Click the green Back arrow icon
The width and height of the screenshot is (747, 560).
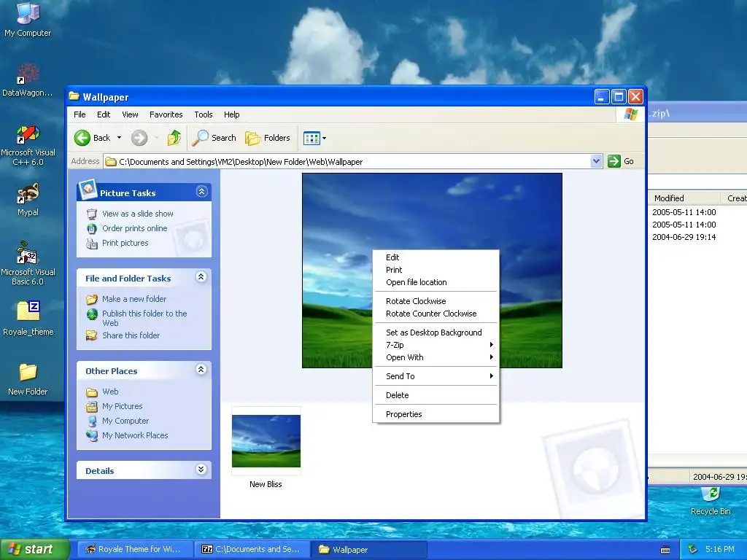82,138
